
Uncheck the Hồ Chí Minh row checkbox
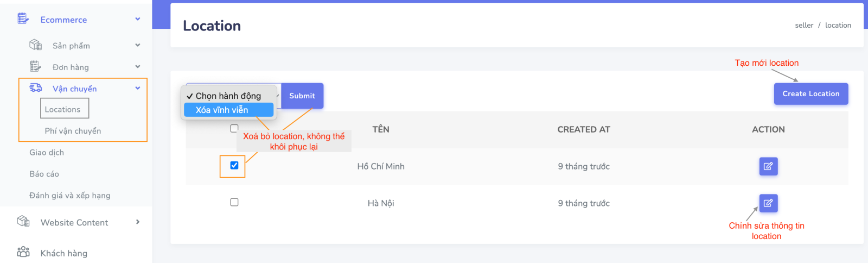[234, 165]
